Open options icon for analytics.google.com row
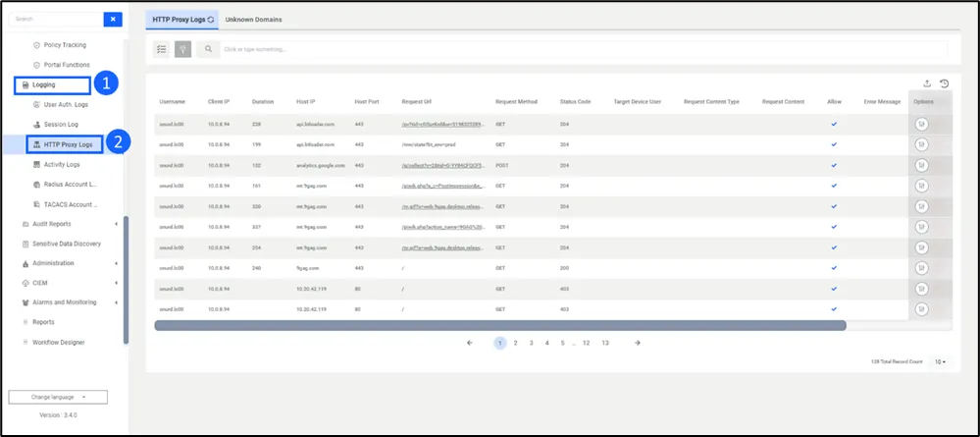This screenshot has height=437, width=980. [921, 165]
